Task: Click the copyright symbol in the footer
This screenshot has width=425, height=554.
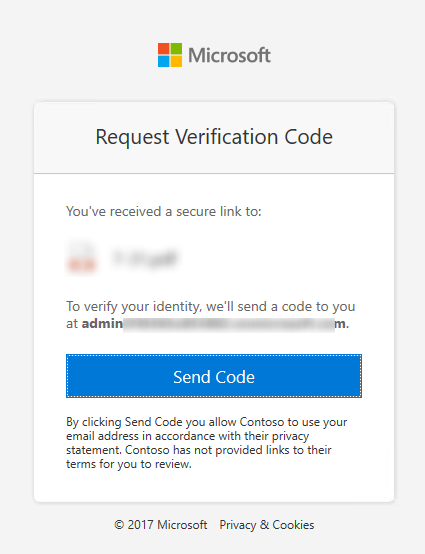Action: coord(119,525)
